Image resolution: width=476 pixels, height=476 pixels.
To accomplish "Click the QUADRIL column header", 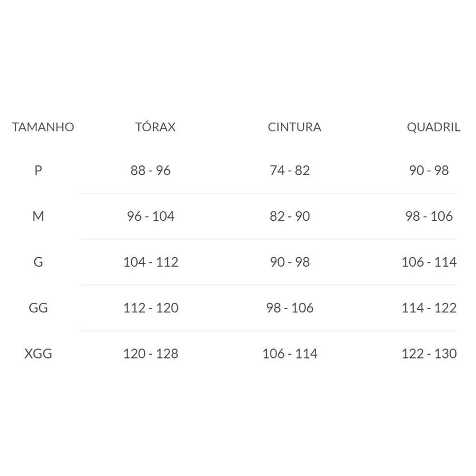I will tap(433, 127).
